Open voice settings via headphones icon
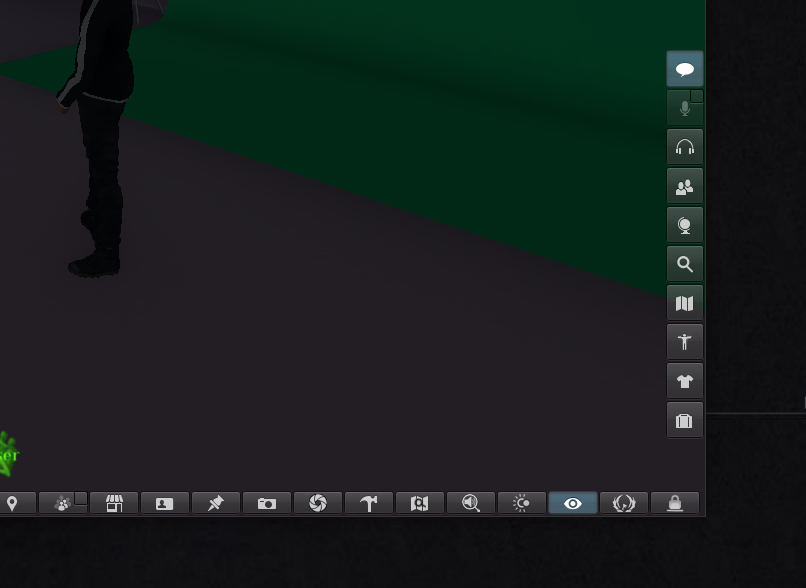The height and width of the screenshot is (588, 806). pos(685,147)
